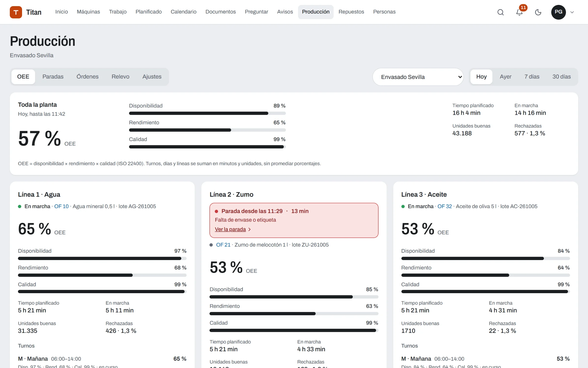Open Calendario in the top navigation
The width and height of the screenshot is (588, 368).
[184, 12]
